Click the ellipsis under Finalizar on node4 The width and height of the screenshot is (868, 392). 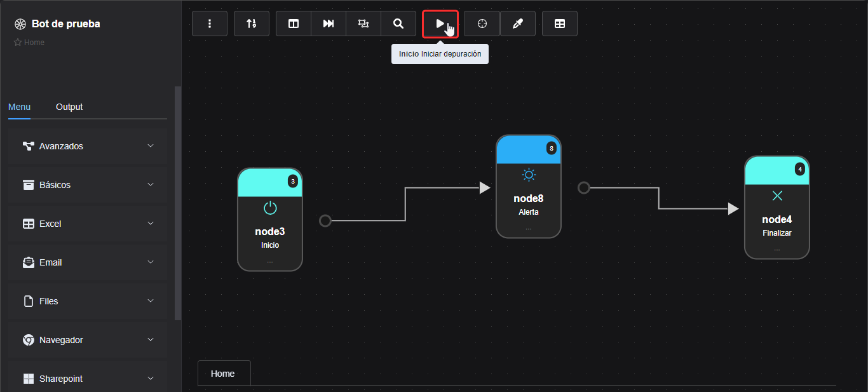tap(777, 249)
